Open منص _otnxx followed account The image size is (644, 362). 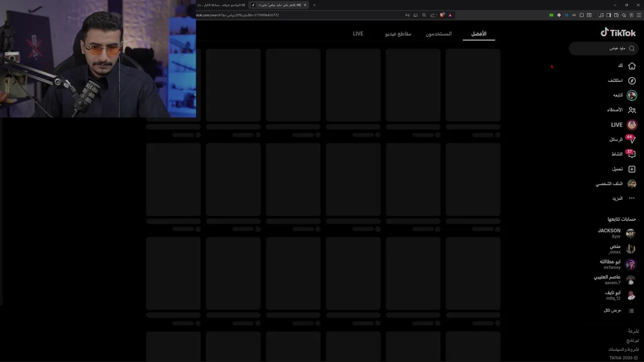(x=621, y=249)
